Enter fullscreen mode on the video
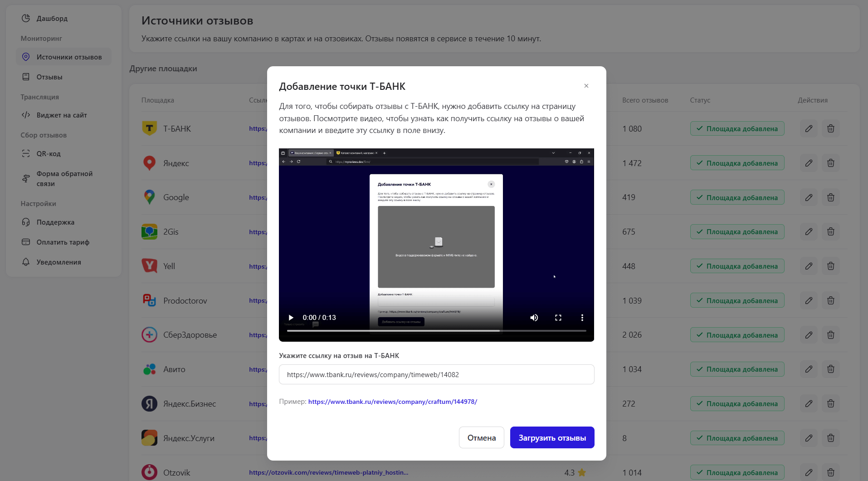The height and width of the screenshot is (481, 868). coord(558,318)
